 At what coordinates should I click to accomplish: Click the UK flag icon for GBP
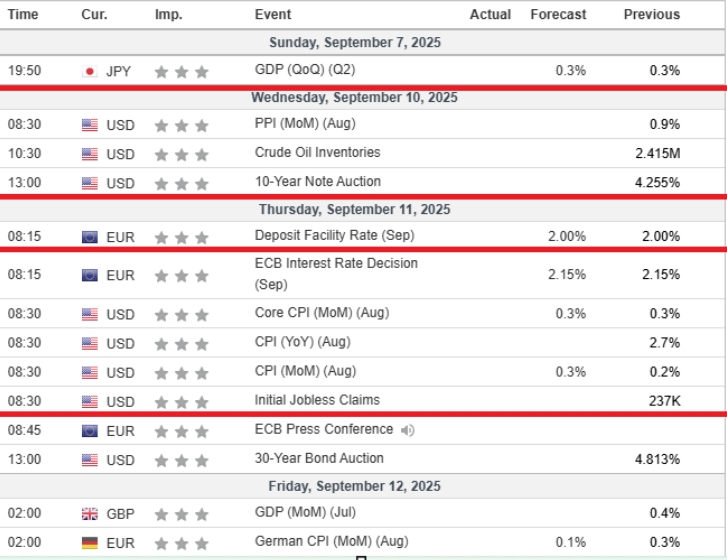tap(89, 514)
